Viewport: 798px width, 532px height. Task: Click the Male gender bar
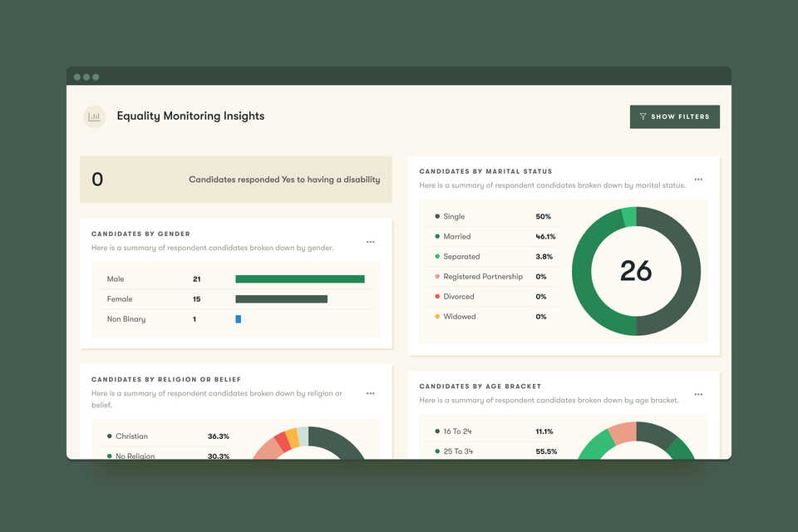point(300,279)
